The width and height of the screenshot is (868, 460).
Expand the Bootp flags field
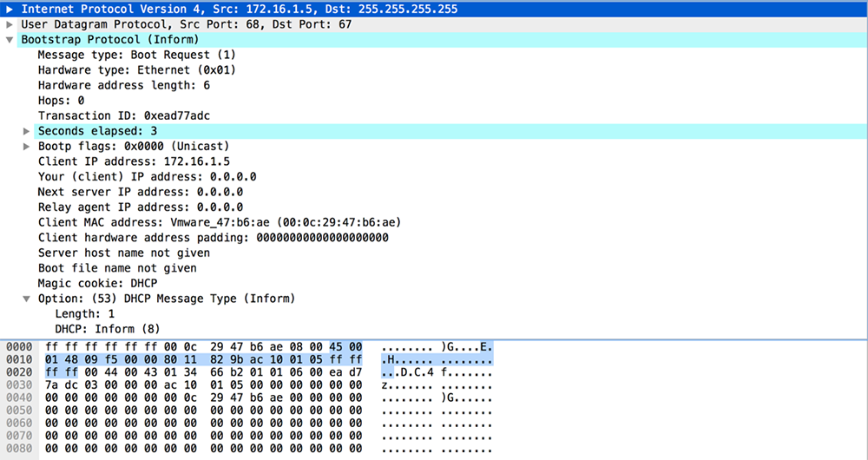coord(26,146)
